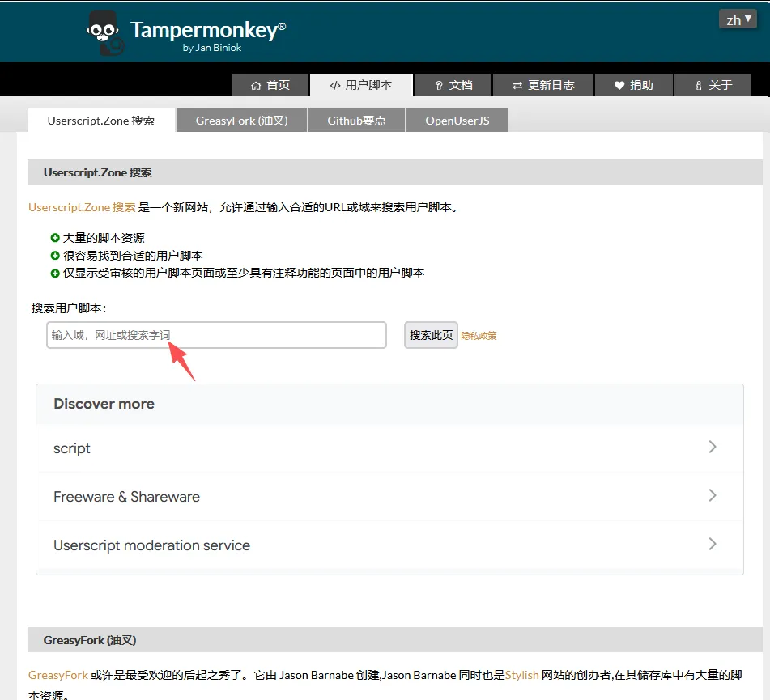This screenshot has width=770, height=700.
Task: Click Freeware & Shareware row text
Action: click(126, 497)
